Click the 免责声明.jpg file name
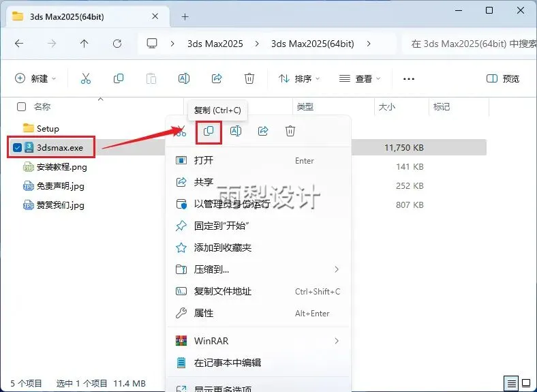This screenshot has width=537, height=392. pos(60,186)
